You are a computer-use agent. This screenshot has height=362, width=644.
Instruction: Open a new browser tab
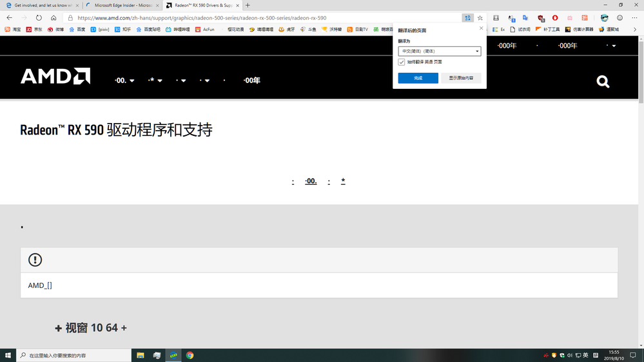tap(248, 5)
